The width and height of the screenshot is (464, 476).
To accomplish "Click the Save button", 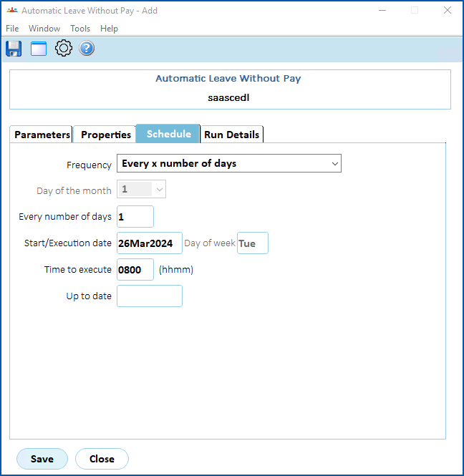I will click(x=42, y=459).
